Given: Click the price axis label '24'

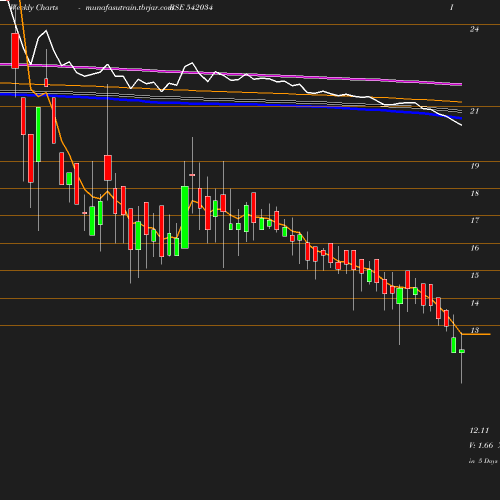Looking at the screenshot, I should tap(474, 29).
